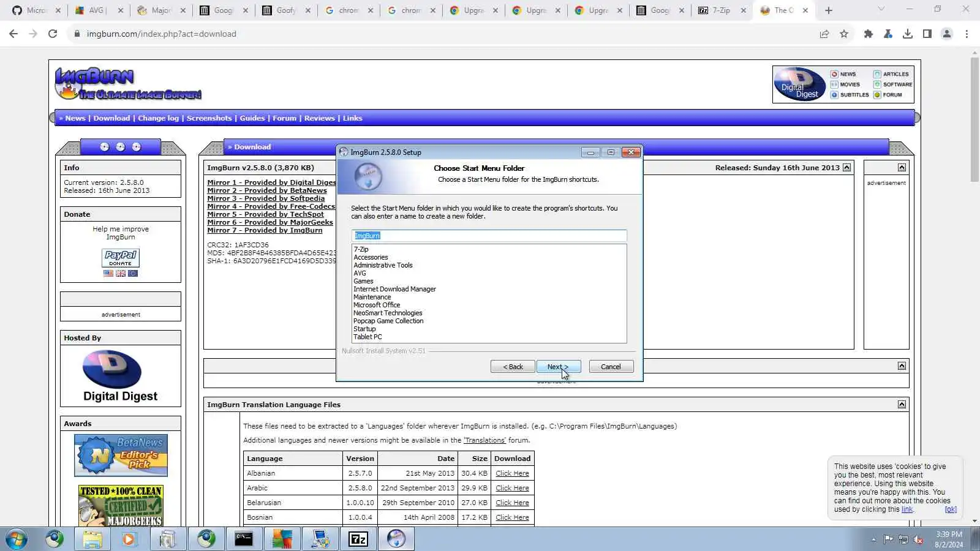The height and width of the screenshot is (551, 980).
Task: Select Popcap Game Collection in folder list
Action: [x=388, y=321]
